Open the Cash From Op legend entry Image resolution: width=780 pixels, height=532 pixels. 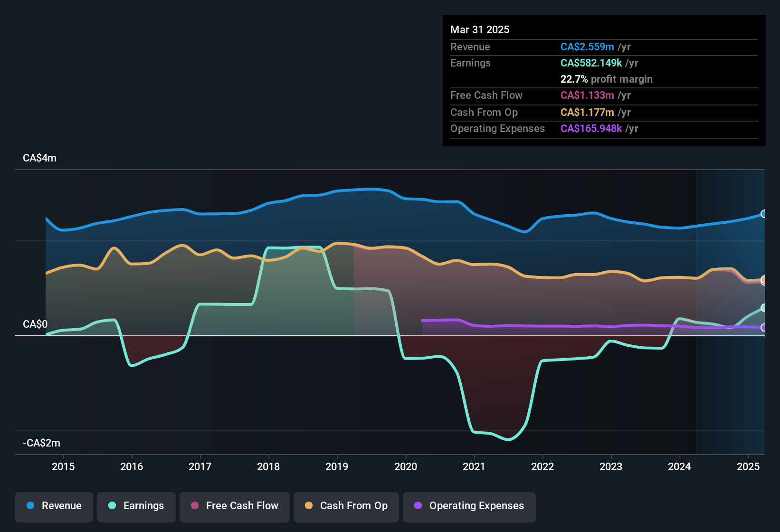(346, 506)
